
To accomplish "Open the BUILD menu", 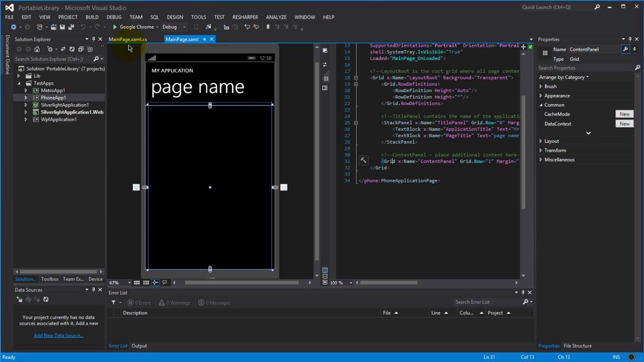I will point(92,17).
